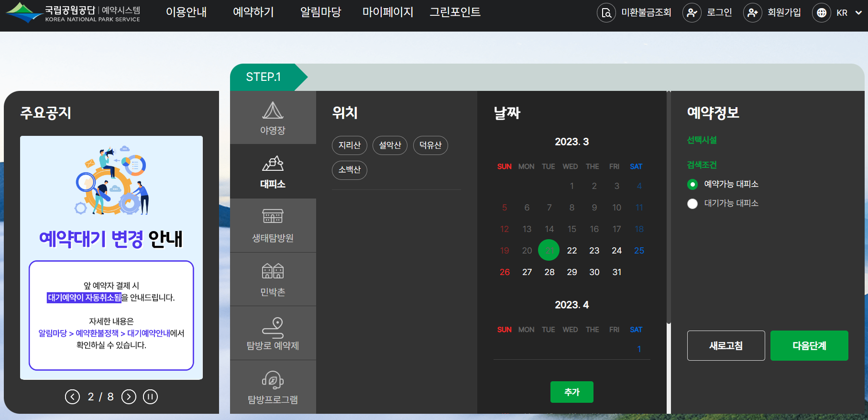Select April 1 in the 2023. 4 calendar
868x420 pixels.
(x=639, y=349)
